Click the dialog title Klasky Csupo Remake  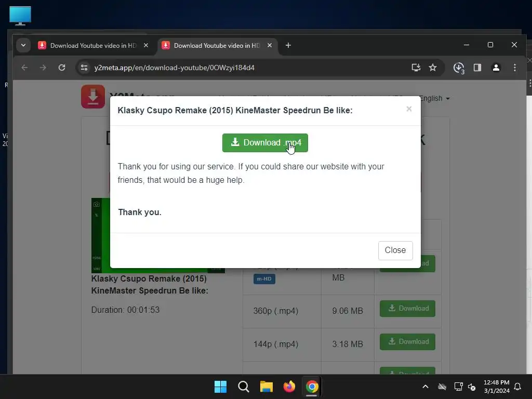(x=235, y=110)
